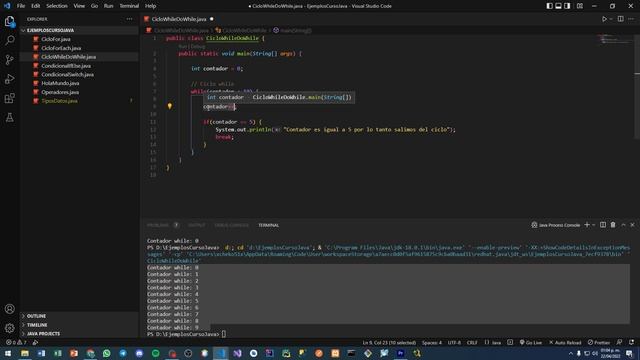Open errors and warnings in status bar
Screen dimensions: 640x360
[16, 342]
